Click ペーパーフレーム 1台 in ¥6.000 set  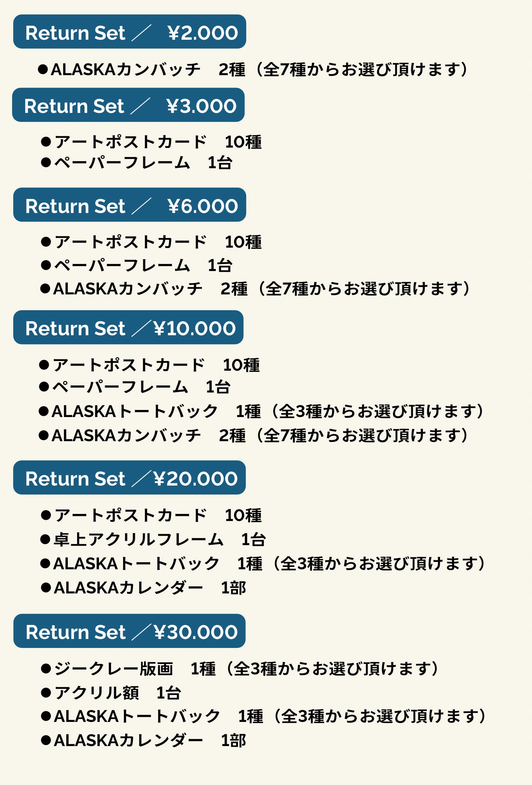pos(137,266)
